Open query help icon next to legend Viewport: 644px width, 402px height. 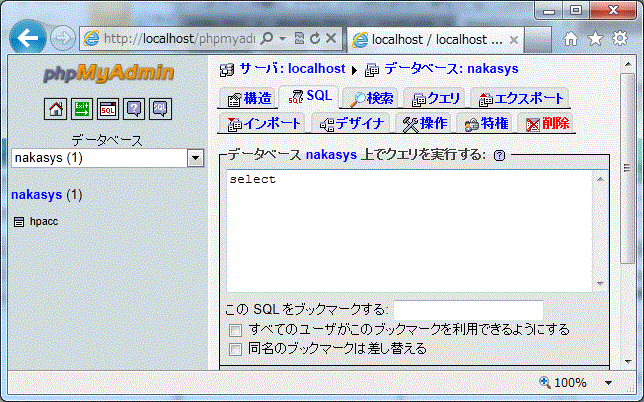(499, 156)
